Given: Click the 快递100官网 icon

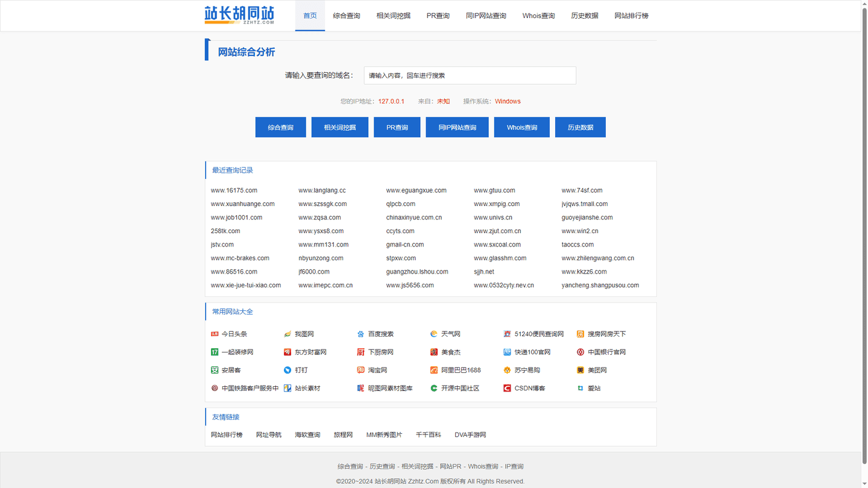Looking at the screenshot, I should tap(507, 352).
